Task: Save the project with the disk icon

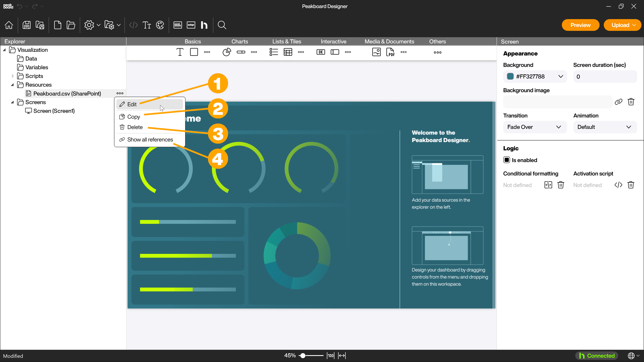Action: click(x=26, y=25)
